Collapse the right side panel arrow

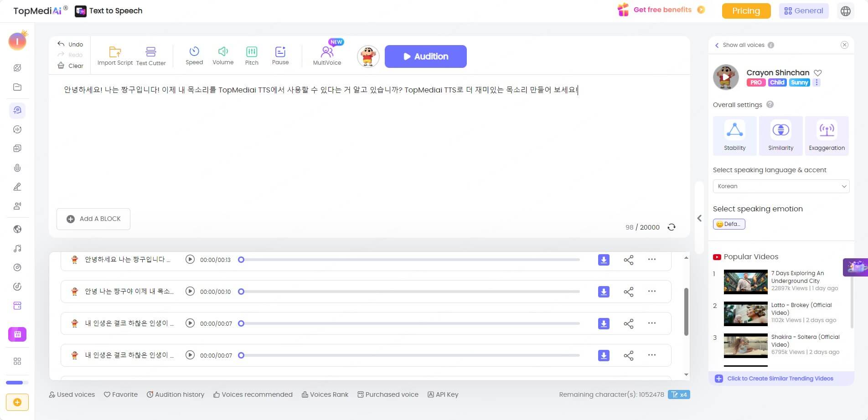pyautogui.click(x=699, y=218)
